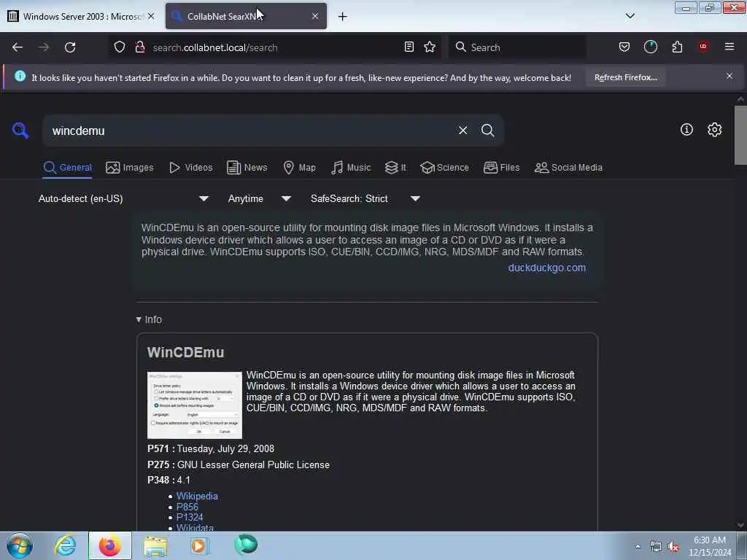Click the page vertical scrollbar thumb

pos(740,135)
